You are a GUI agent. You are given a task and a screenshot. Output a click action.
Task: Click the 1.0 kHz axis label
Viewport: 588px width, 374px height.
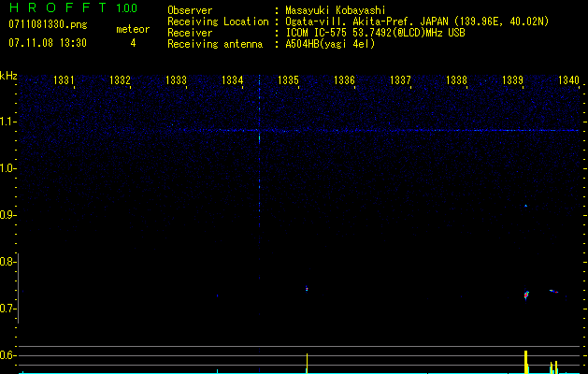7,168
